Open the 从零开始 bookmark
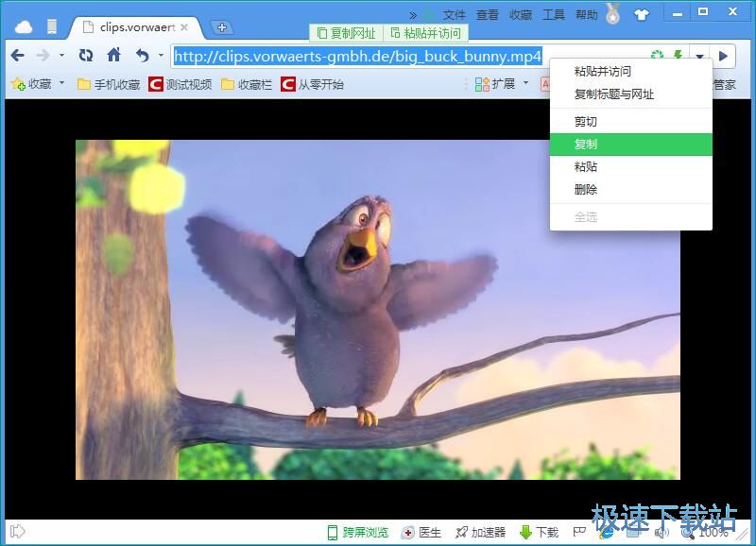 (312, 84)
